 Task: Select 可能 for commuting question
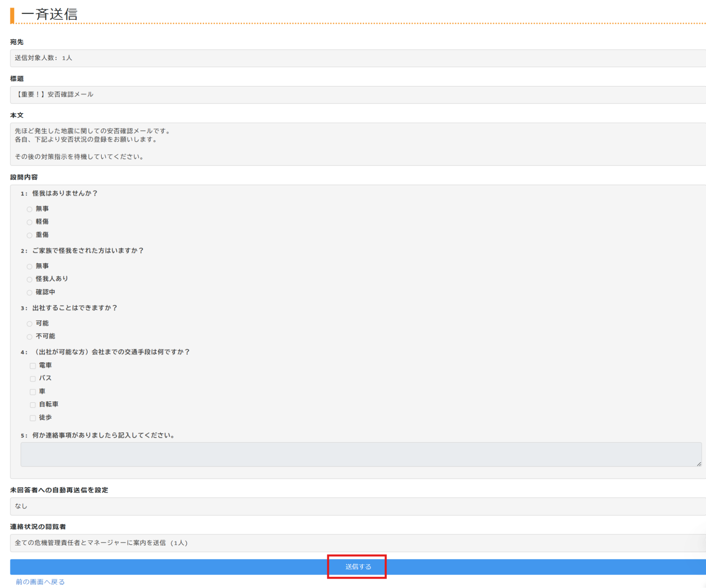(30, 324)
